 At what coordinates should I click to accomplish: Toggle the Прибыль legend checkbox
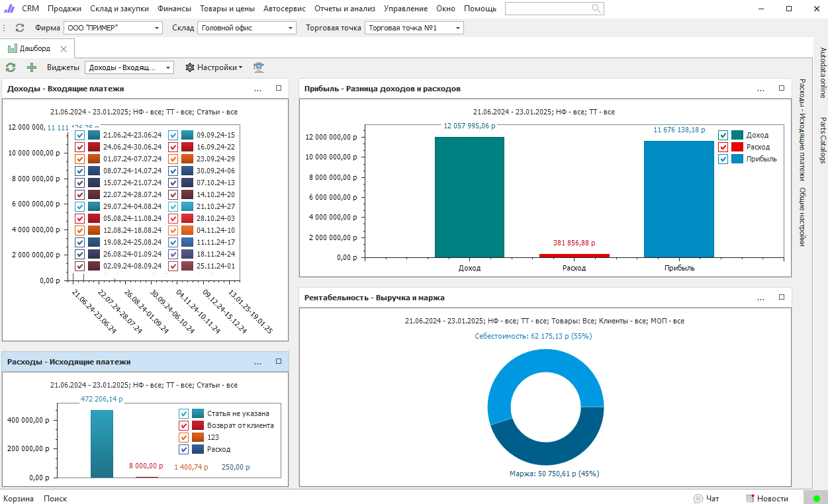[723, 159]
